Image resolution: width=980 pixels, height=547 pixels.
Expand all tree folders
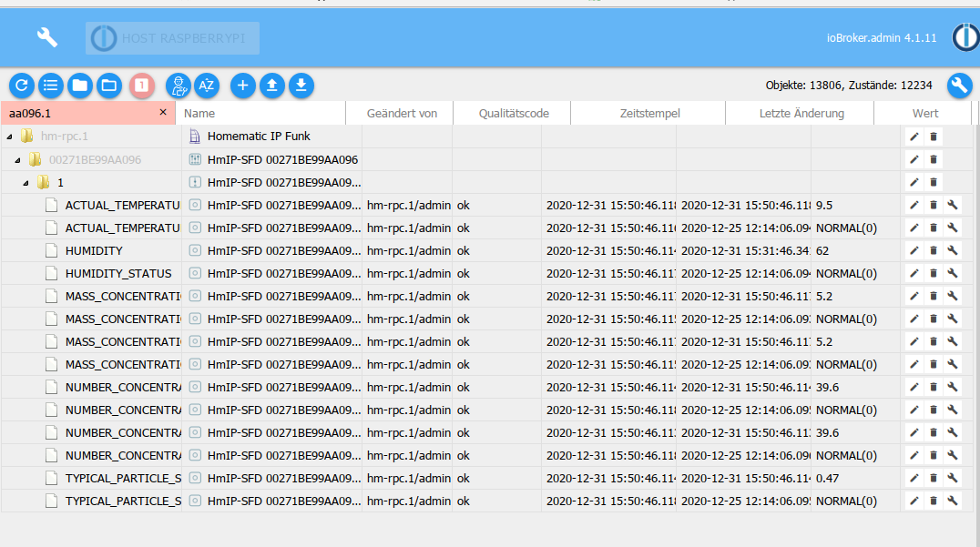point(109,86)
